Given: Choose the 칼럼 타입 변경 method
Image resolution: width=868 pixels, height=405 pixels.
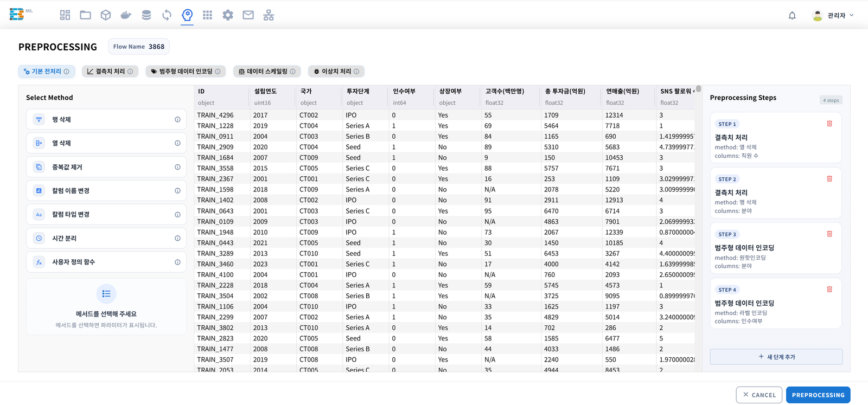Looking at the screenshot, I should (x=106, y=215).
